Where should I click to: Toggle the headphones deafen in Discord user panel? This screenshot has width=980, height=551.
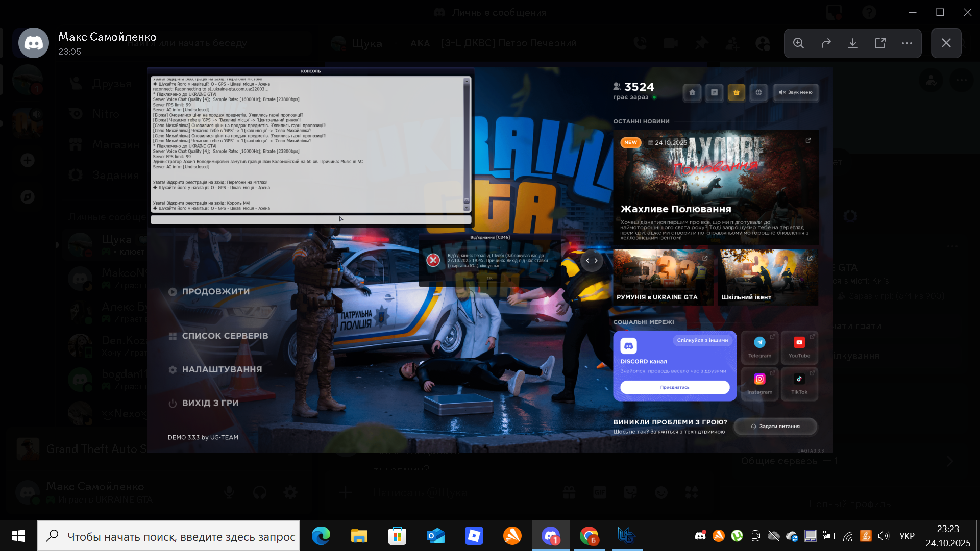click(x=260, y=492)
